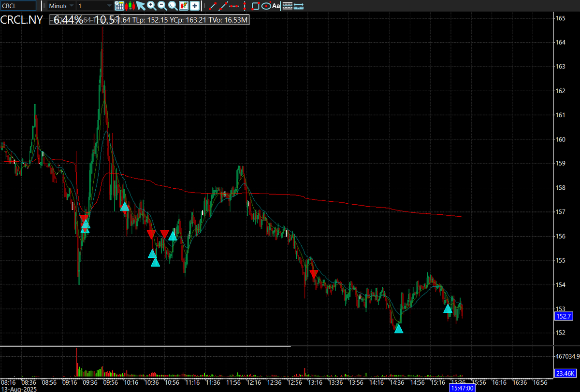Open the chart studies configuration icon
Viewport: 580px width, 392px height.
(184, 6)
